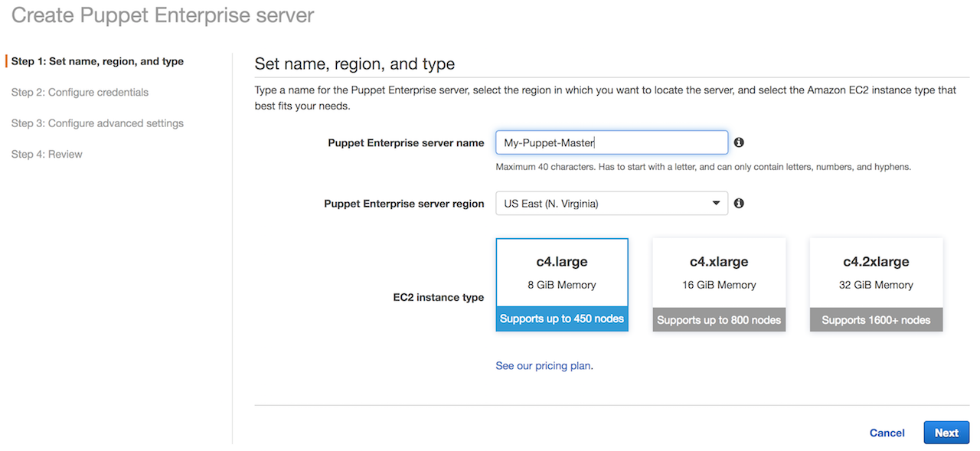Click info icon beside server region dropdown
The width and height of the screenshot is (980, 451).
[x=739, y=204]
